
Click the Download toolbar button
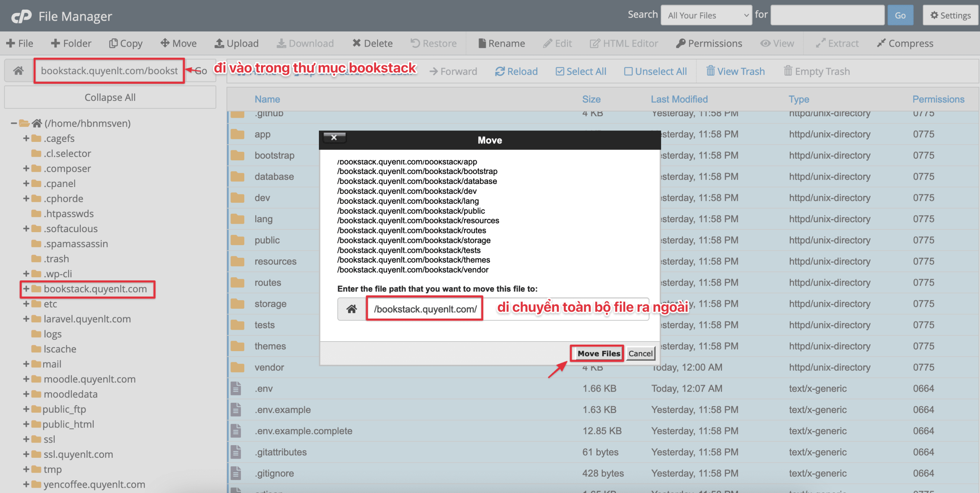305,43
